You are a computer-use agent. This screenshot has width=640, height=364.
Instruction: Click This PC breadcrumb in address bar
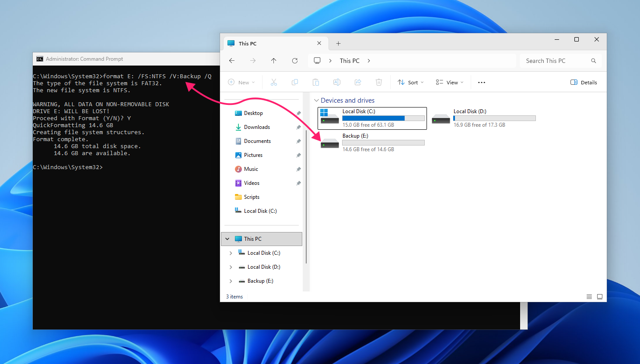coord(350,61)
